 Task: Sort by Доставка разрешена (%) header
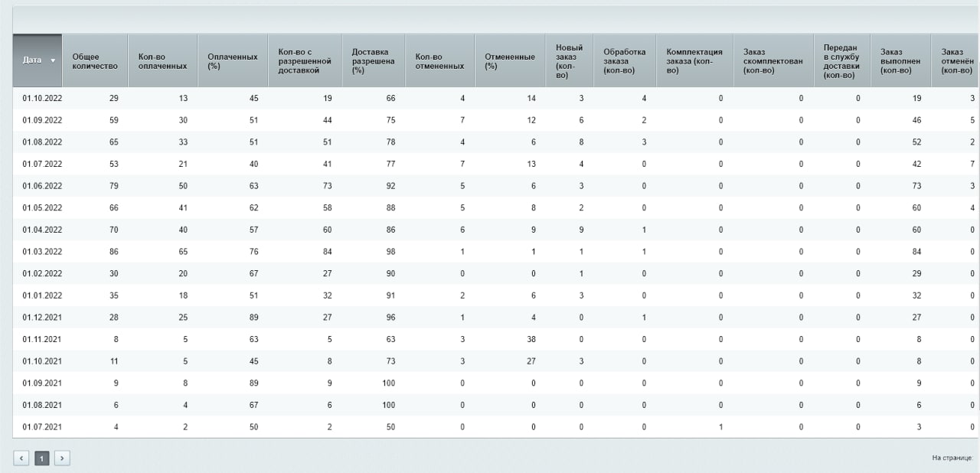pyautogui.click(x=372, y=61)
